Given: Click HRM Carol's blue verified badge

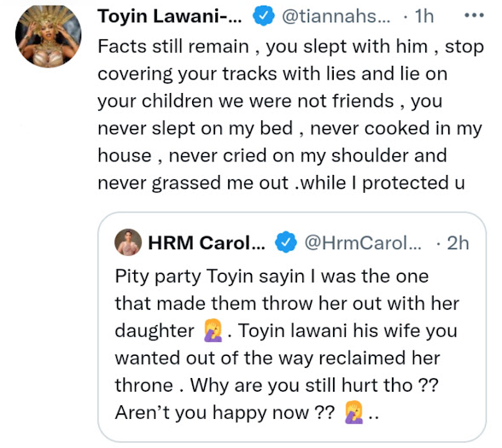Looking at the screenshot, I should [x=286, y=242].
